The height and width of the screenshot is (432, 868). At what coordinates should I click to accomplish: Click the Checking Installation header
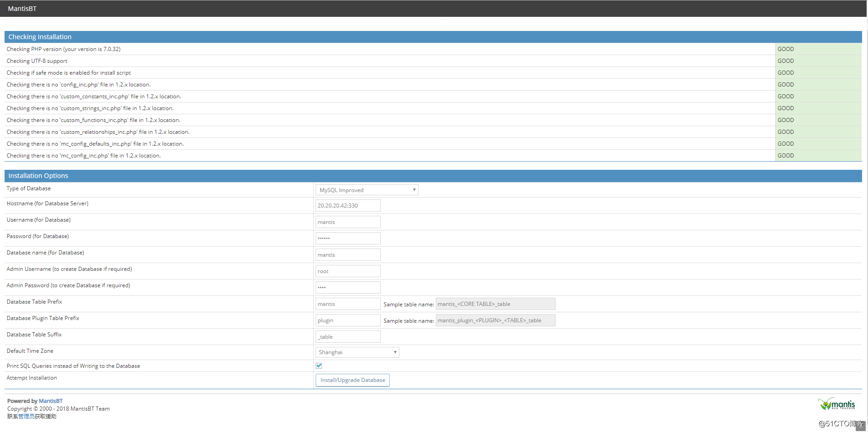click(433, 37)
